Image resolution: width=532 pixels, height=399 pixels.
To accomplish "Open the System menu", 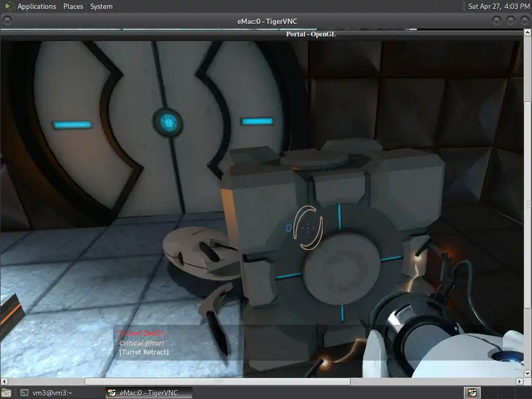I will (101, 6).
